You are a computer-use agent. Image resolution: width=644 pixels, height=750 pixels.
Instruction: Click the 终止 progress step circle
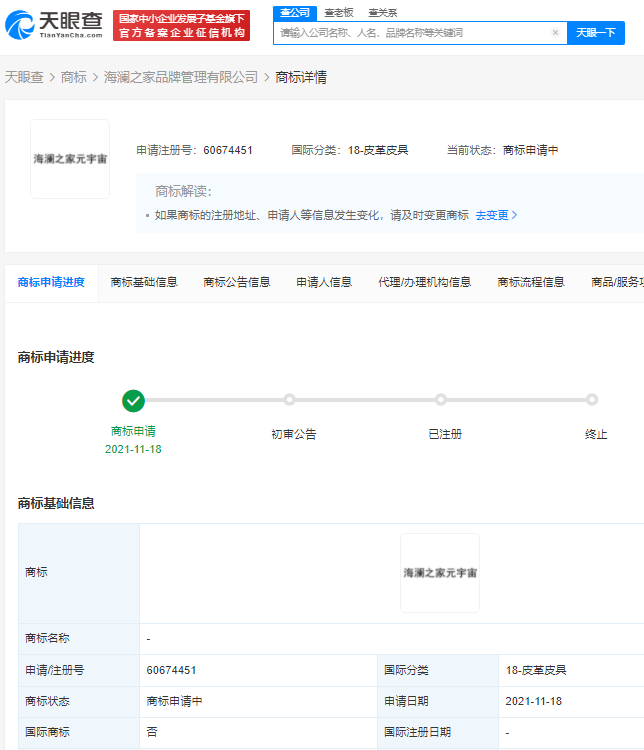[x=592, y=399]
